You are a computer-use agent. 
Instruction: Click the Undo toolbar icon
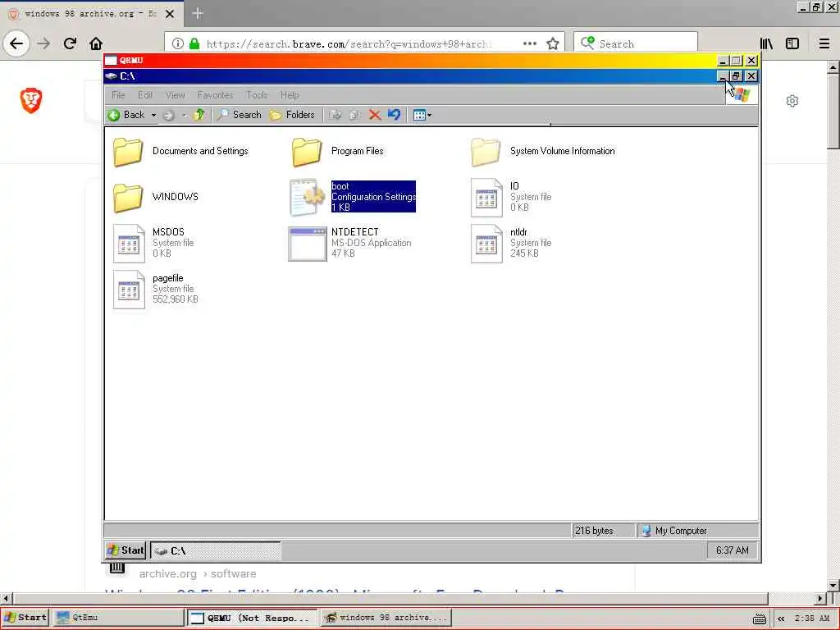[394, 115]
